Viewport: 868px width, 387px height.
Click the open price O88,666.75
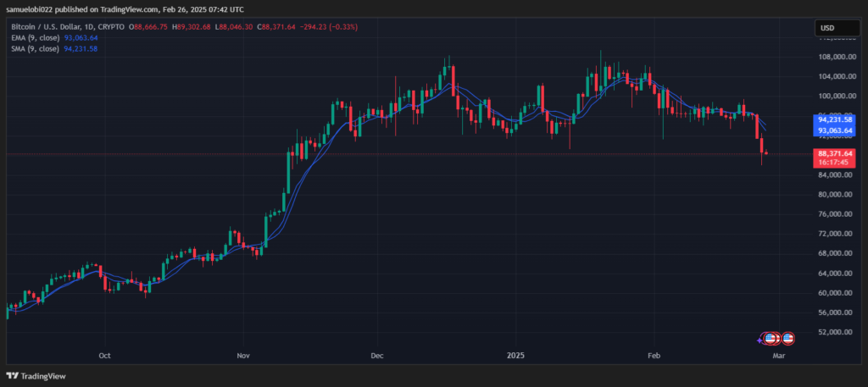149,26
